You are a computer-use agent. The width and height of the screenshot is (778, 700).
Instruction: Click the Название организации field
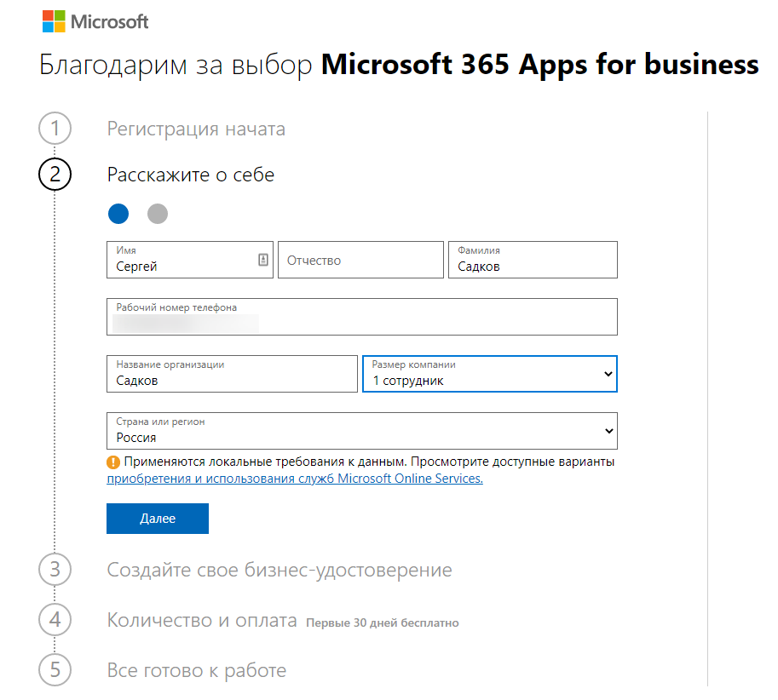coord(232,374)
